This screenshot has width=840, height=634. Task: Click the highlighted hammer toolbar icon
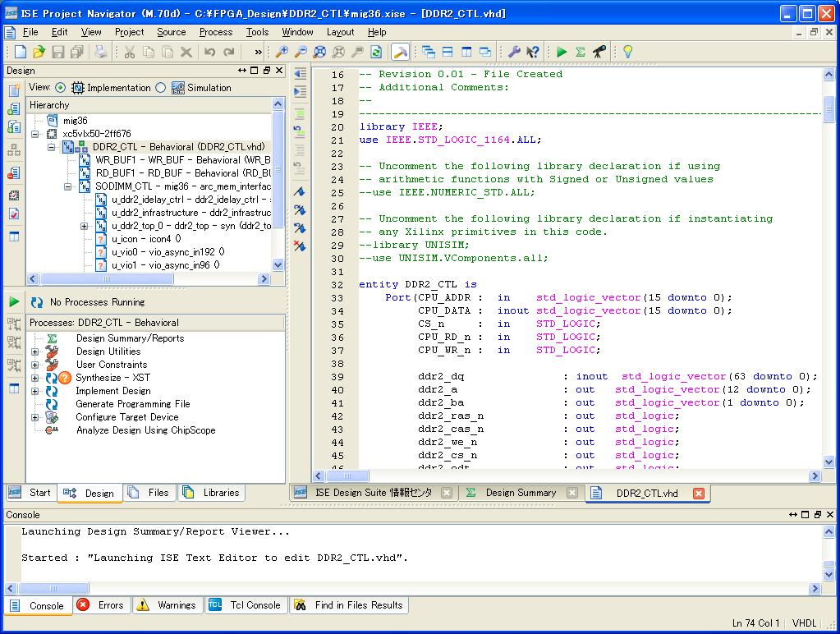coord(400,52)
